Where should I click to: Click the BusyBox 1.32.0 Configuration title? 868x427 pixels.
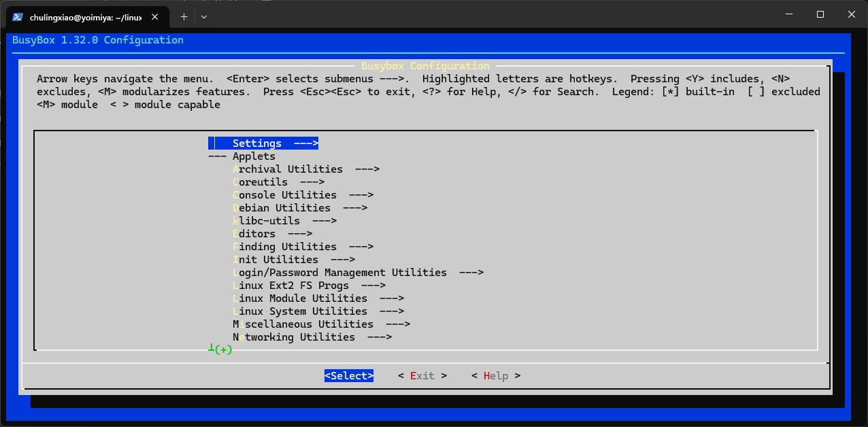point(98,40)
